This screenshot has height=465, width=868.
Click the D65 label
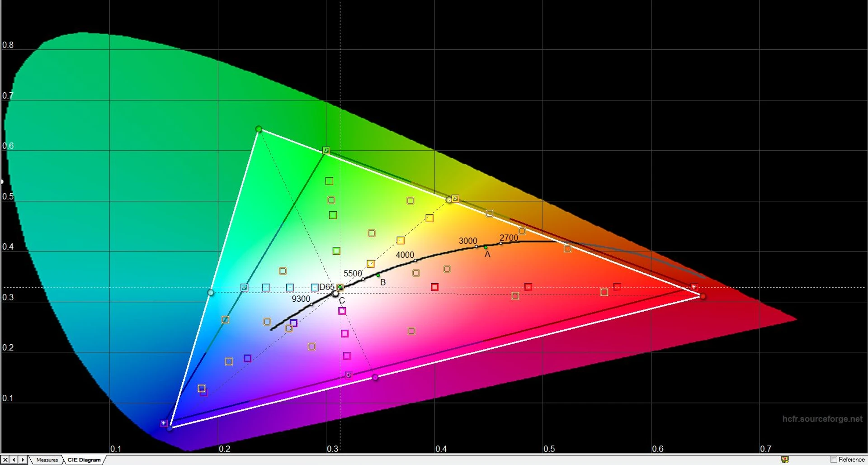coord(327,287)
